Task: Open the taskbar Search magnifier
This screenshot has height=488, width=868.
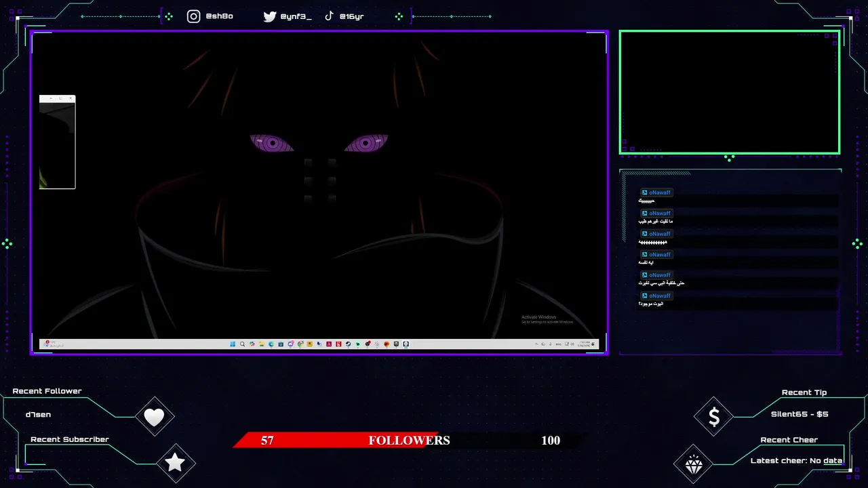Action: click(x=242, y=344)
